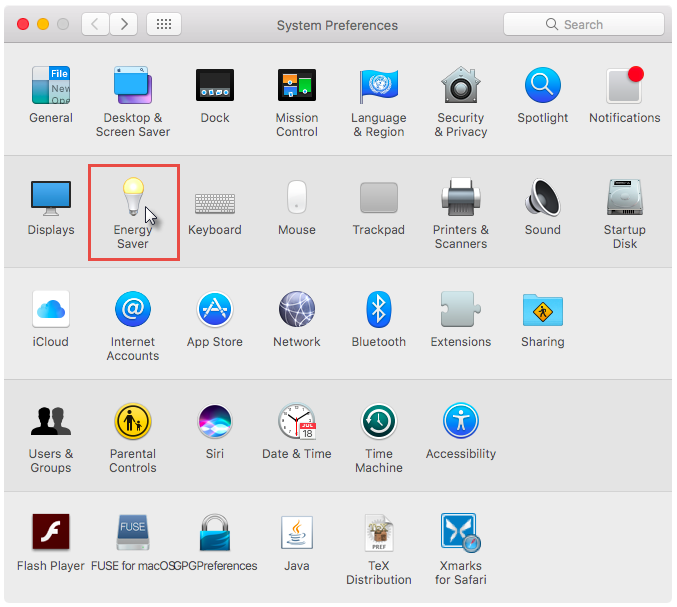677x607 pixels.
Task: Open iCloud settings
Action: point(51,310)
